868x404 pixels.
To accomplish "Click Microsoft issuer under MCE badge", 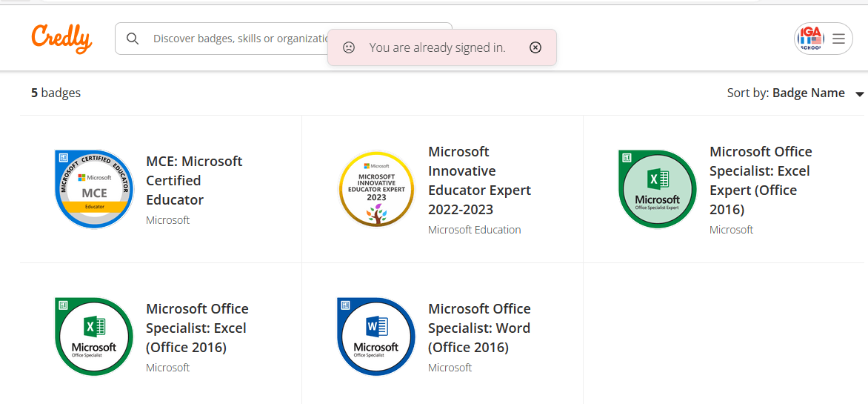I will 167,221.
